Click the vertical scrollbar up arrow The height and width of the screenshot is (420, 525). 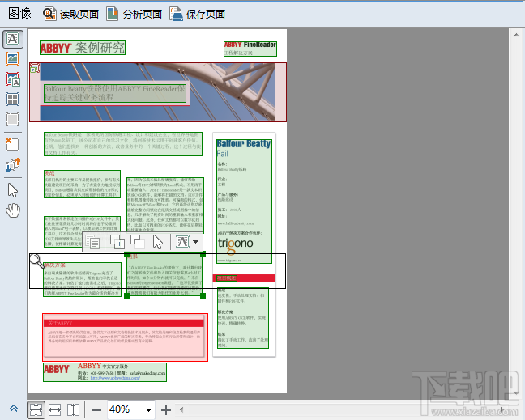coord(516,35)
